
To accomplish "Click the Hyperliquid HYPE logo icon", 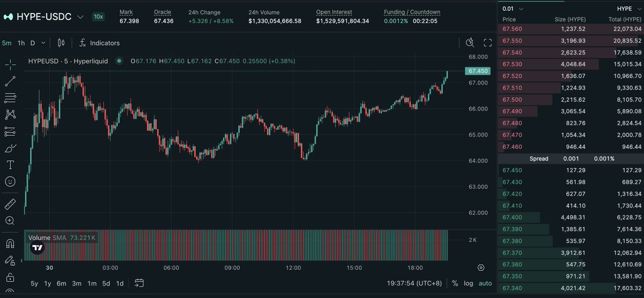I will (8, 17).
